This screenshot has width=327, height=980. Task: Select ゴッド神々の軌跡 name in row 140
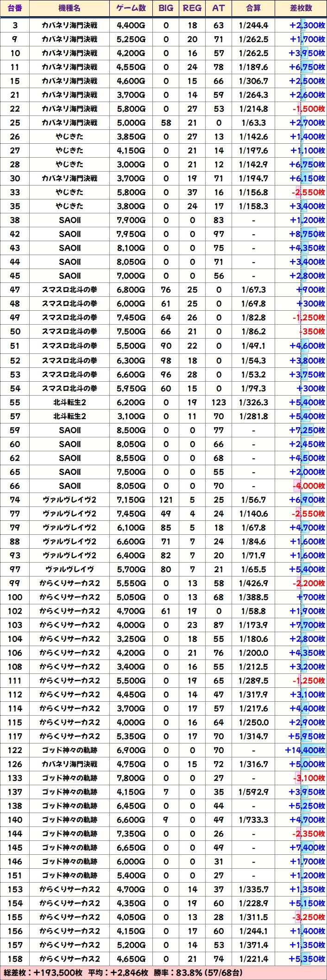click(69, 820)
